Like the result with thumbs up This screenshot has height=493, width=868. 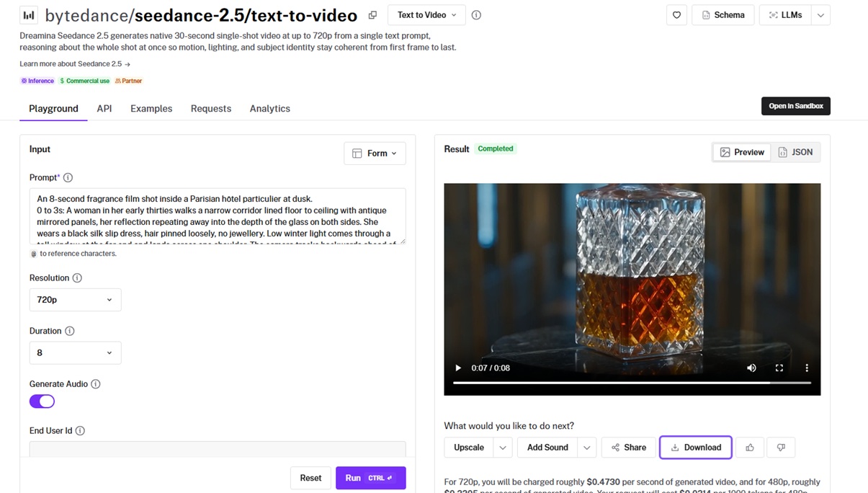750,448
